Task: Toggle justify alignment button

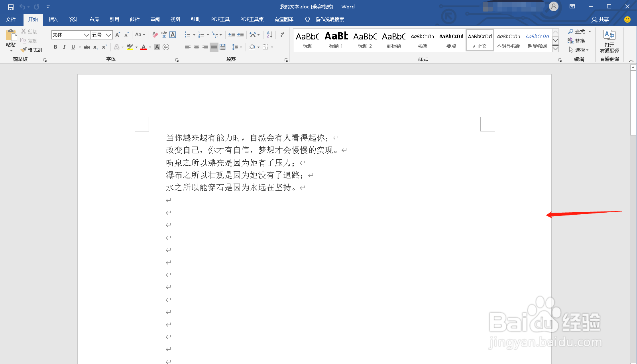Action: tap(214, 47)
